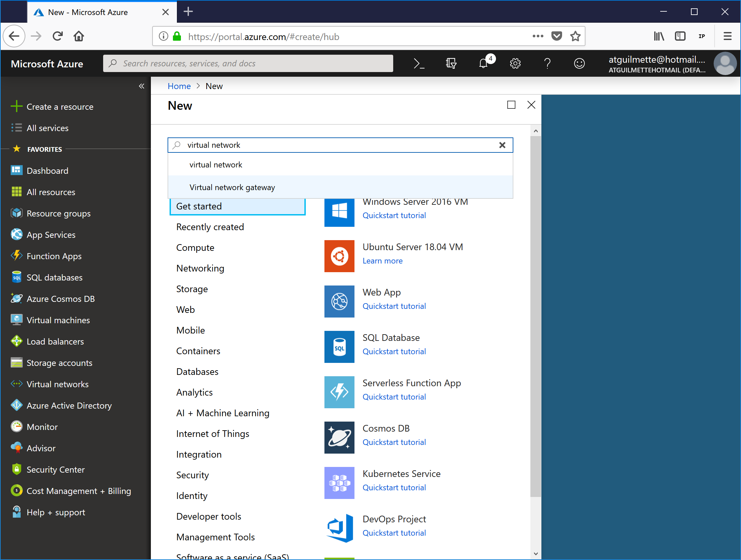Open Virtual networks in favorites sidebar
This screenshot has height=560, width=741.
pyautogui.click(x=57, y=384)
